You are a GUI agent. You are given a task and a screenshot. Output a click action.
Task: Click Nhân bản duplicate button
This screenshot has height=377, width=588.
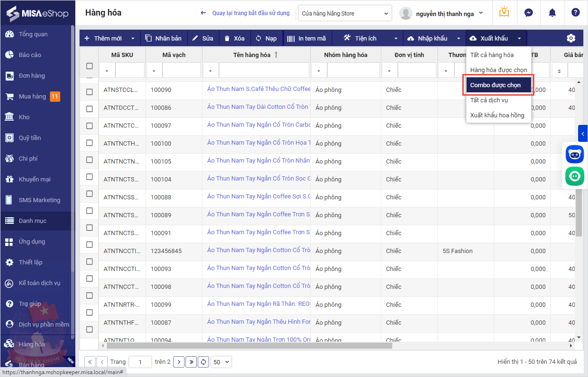[x=163, y=38]
